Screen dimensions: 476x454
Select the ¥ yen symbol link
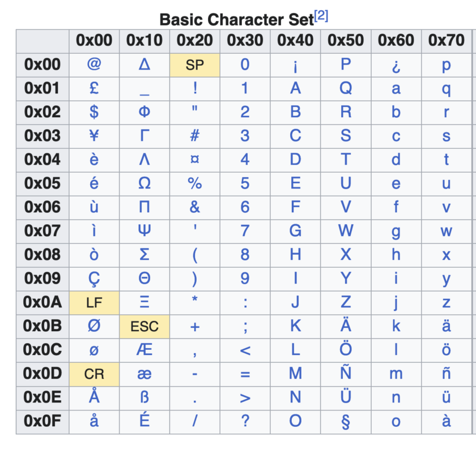94,135
